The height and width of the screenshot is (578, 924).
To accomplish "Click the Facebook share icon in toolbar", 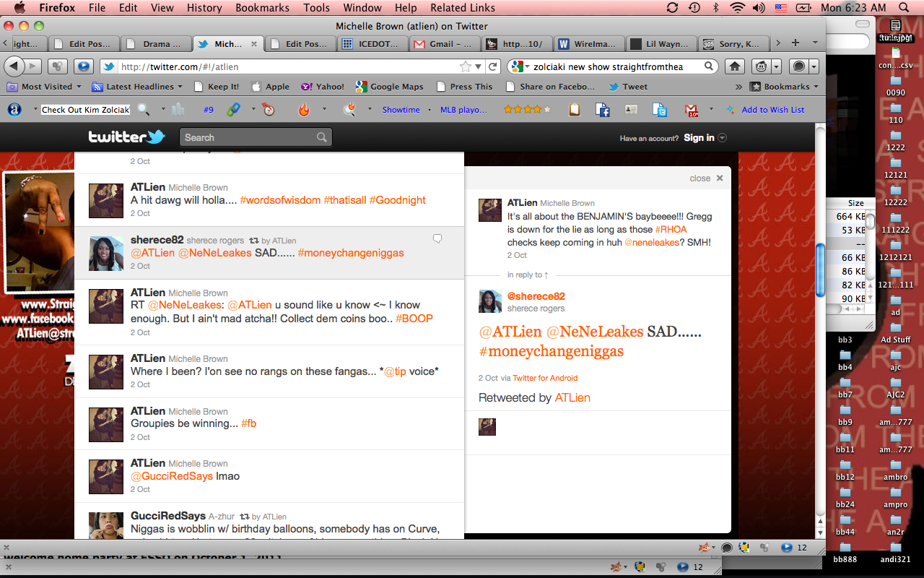I will pos(603,110).
